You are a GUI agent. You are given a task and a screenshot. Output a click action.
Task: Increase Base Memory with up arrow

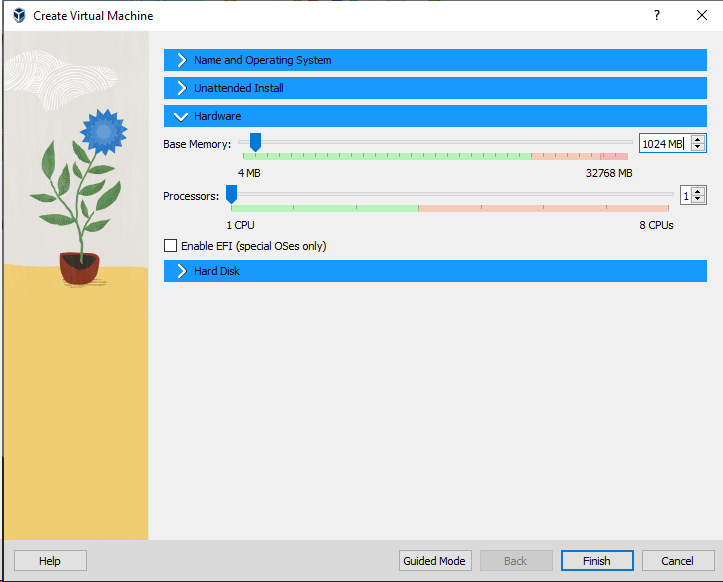click(x=698, y=140)
